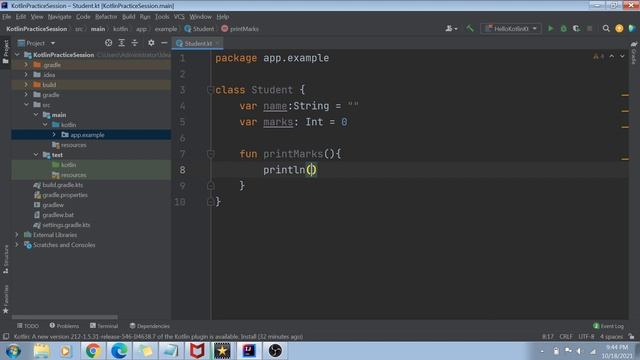Click the '4 spaces' indent entry
Screen dimensions: 640x360
[x=611, y=337]
